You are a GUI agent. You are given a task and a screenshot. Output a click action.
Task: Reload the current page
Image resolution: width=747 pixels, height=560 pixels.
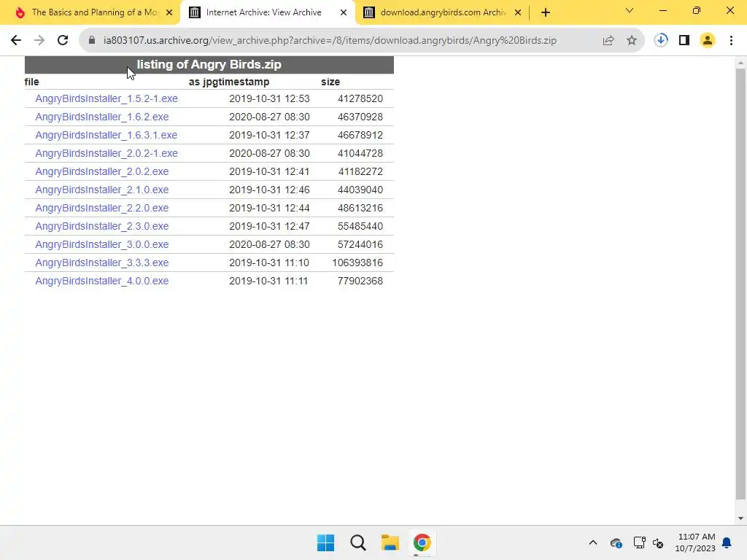(63, 41)
